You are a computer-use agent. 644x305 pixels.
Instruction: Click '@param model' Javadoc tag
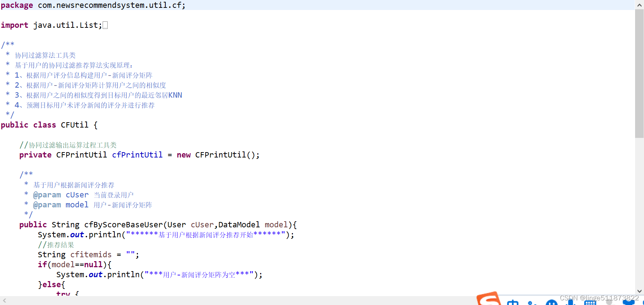(61, 205)
